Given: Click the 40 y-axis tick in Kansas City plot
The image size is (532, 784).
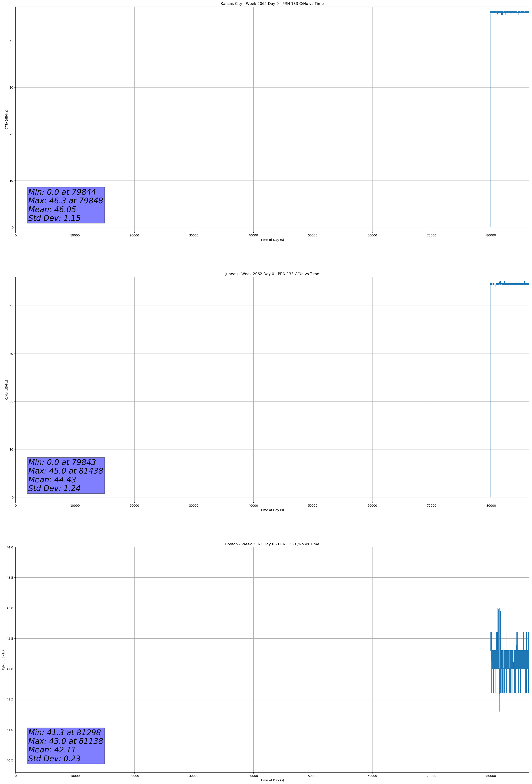Looking at the screenshot, I should pyautogui.click(x=12, y=41).
